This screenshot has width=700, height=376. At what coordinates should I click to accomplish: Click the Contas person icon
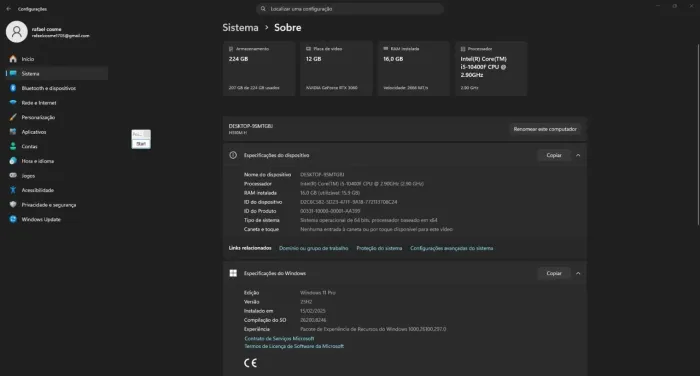point(13,146)
